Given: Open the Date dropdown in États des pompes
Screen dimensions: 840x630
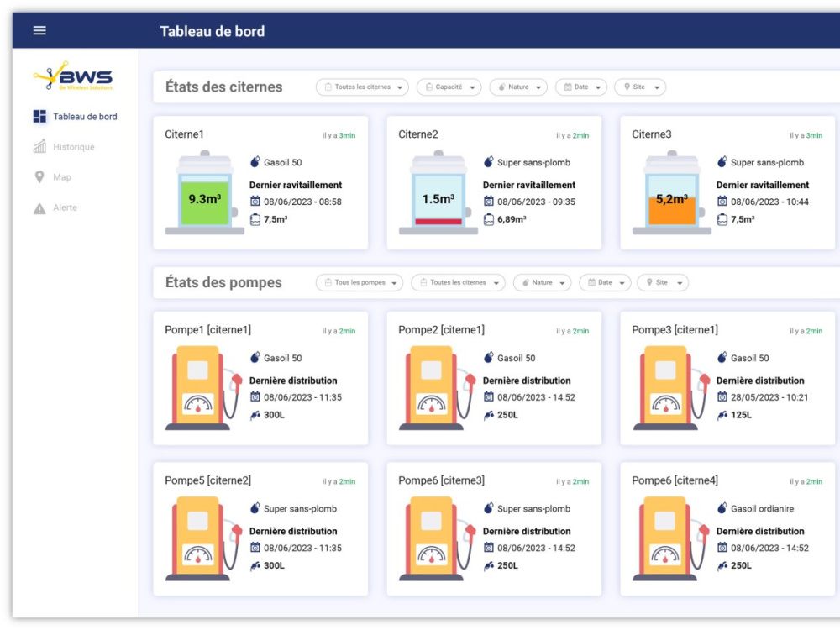Looking at the screenshot, I should point(605,282).
